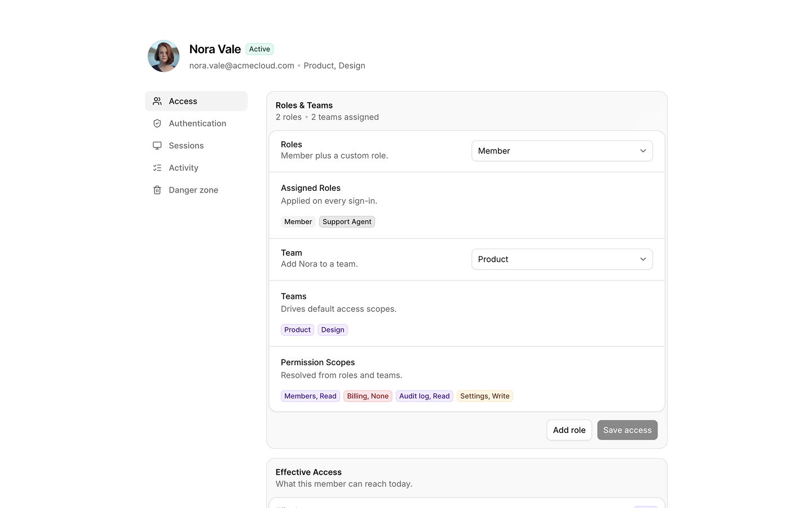812x508 pixels.
Task: Open the Activity section
Action: [x=196, y=168]
